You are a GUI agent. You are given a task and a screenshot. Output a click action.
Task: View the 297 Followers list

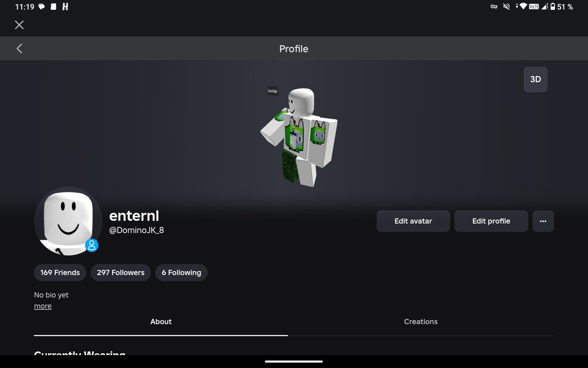pyautogui.click(x=121, y=273)
